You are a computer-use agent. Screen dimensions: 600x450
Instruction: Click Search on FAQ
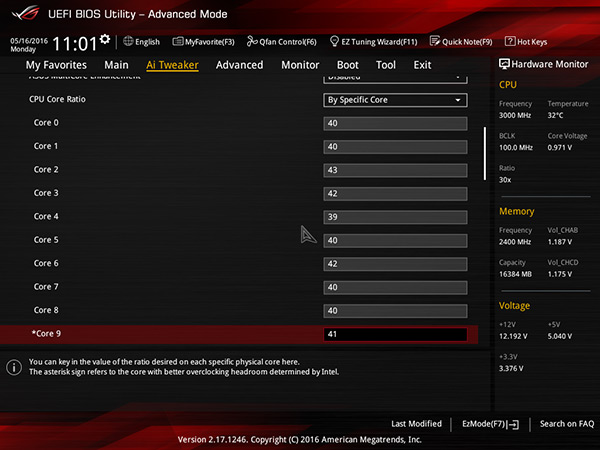[567, 424]
